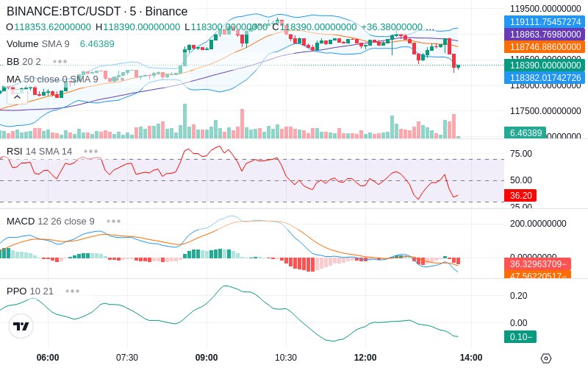
Task: Click the PPO 10 21 legend label
Action: point(30,291)
